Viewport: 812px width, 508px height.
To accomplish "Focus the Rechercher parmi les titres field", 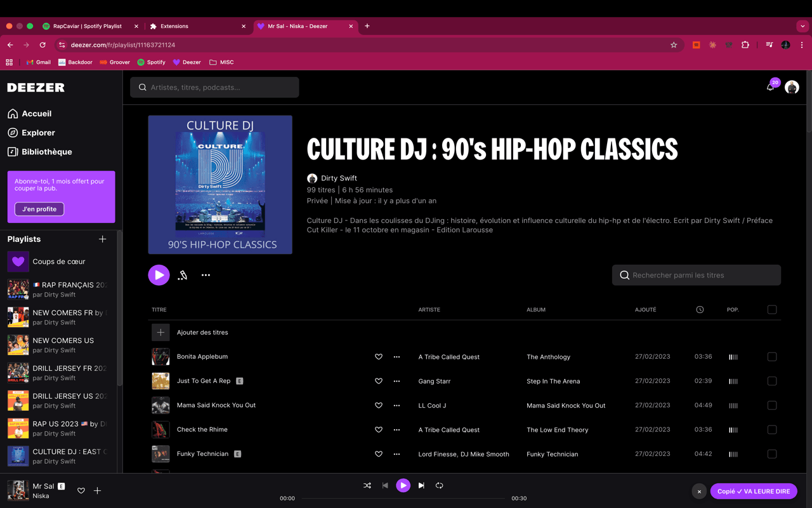I will pyautogui.click(x=697, y=275).
